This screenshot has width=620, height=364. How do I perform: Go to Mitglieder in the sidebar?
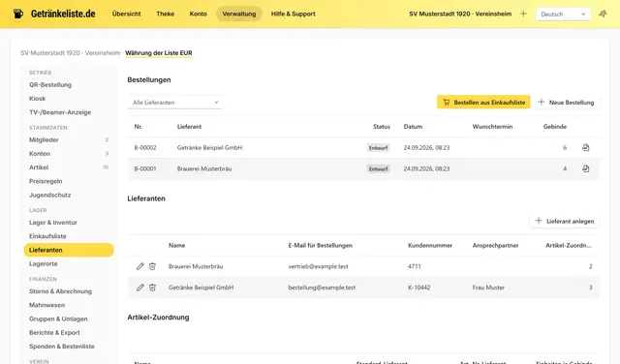coord(44,140)
